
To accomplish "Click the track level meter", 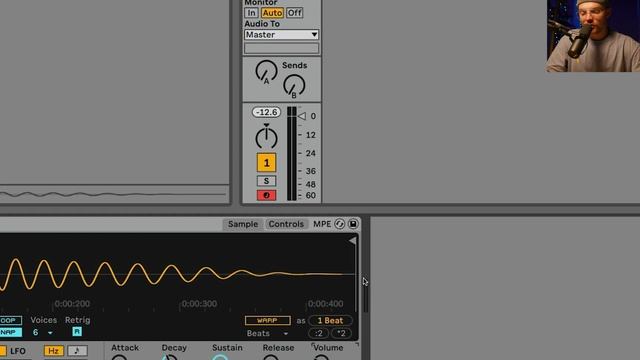I will [292, 153].
